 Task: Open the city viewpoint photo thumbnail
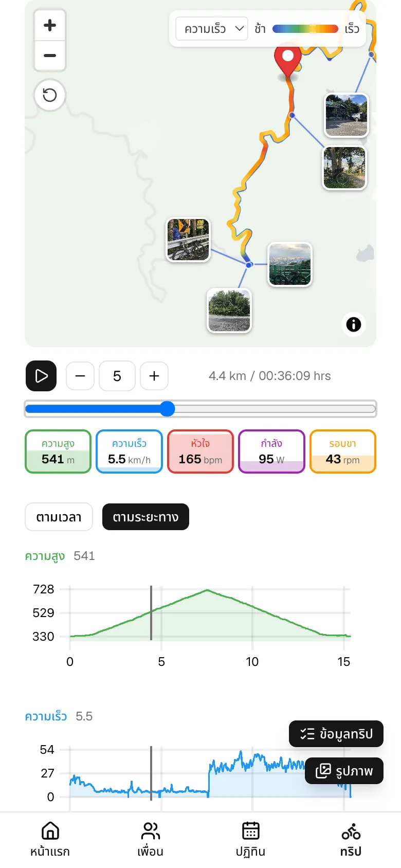[x=290, y=264]
